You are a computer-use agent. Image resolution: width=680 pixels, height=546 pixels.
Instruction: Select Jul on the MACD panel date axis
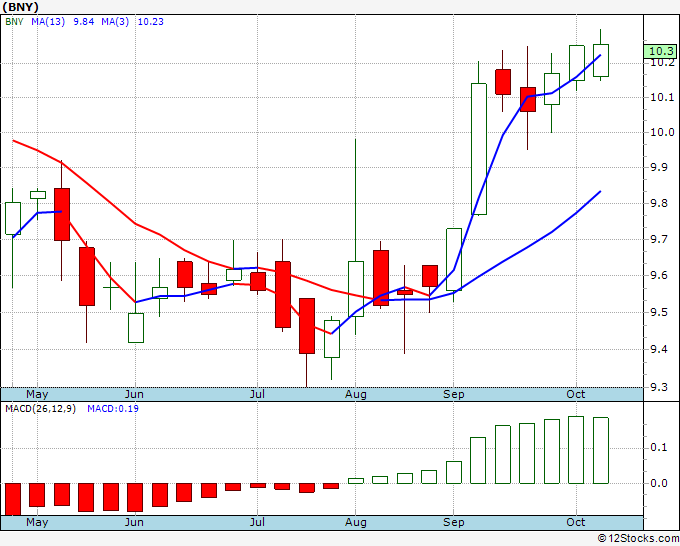[257, 522]
